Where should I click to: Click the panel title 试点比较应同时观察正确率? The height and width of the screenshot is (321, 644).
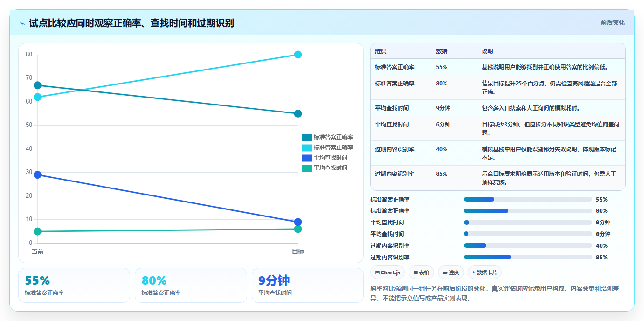coord(132,23)
